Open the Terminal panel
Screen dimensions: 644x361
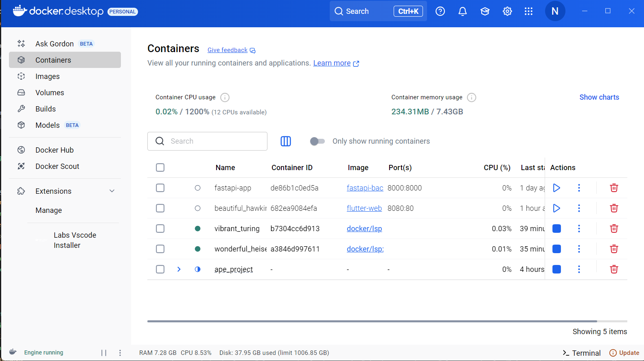581,353
